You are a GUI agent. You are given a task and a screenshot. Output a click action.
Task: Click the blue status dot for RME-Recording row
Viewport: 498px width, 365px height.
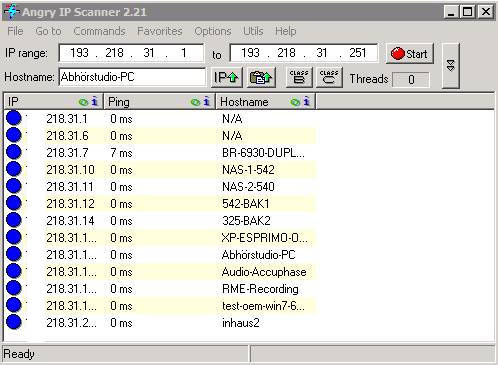[14, 288]
